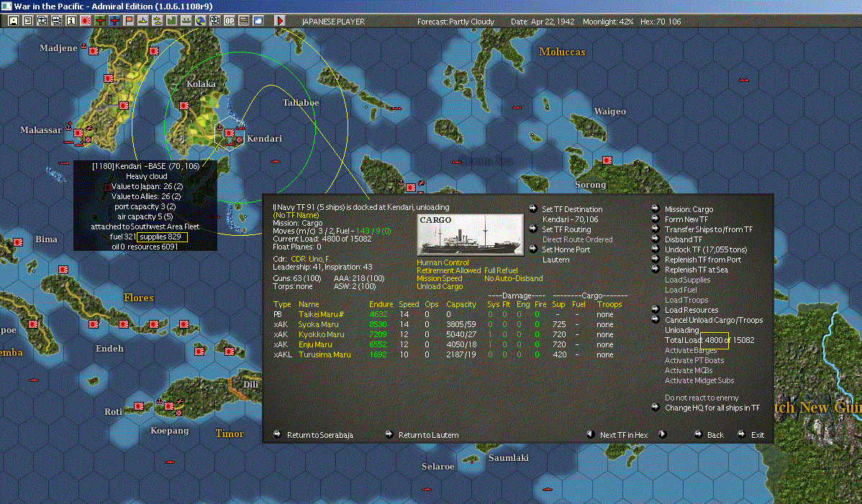Click the arrow next to Load Resources
The image size is (862, 504).
pyautogui.click(x=655, y=309)
